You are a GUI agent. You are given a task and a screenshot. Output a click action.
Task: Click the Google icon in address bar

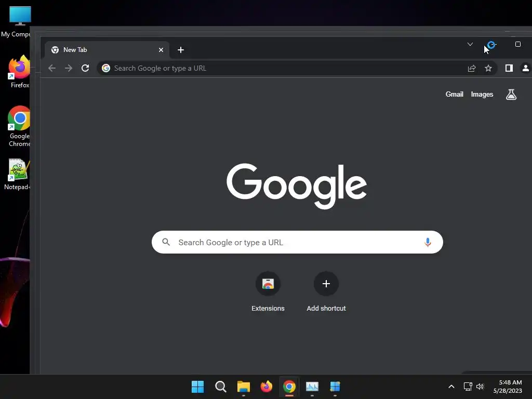106,68
